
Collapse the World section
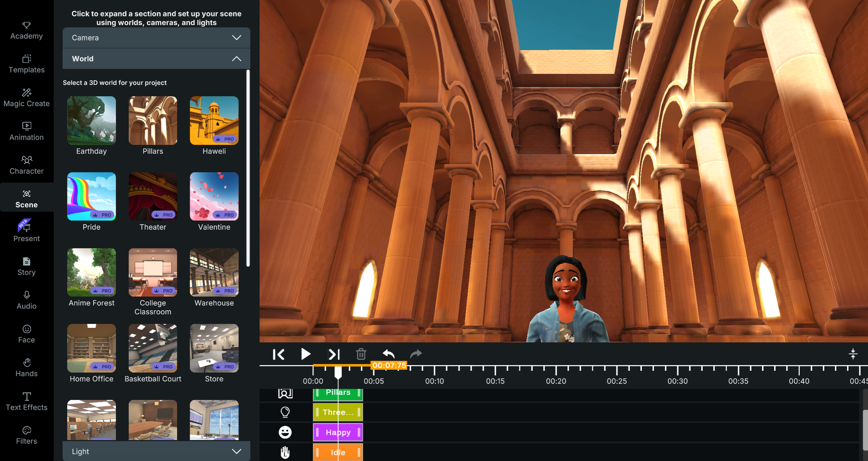click(156, 59)
